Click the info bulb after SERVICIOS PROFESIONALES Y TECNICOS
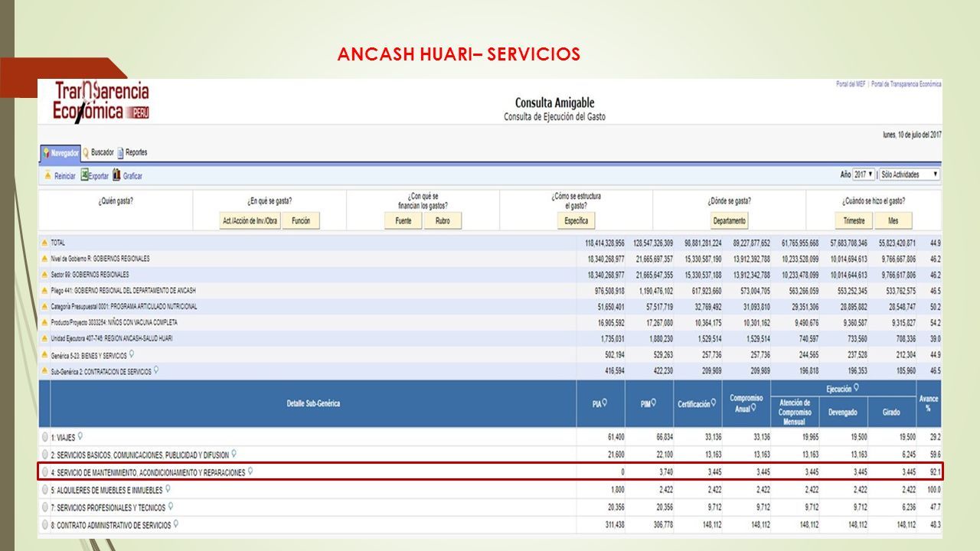The height and width of the screenshot is (551, 980). click(x=170, y=507)
